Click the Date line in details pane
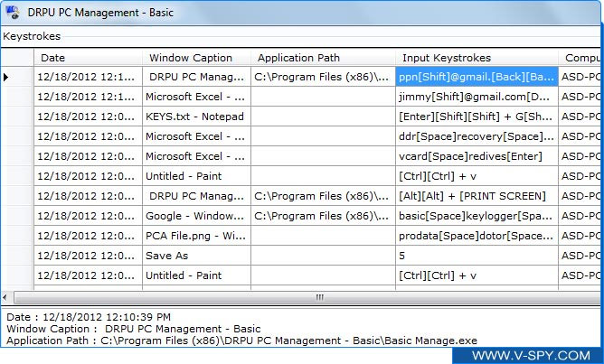The image size is (604, 364). tap(89, 317)
